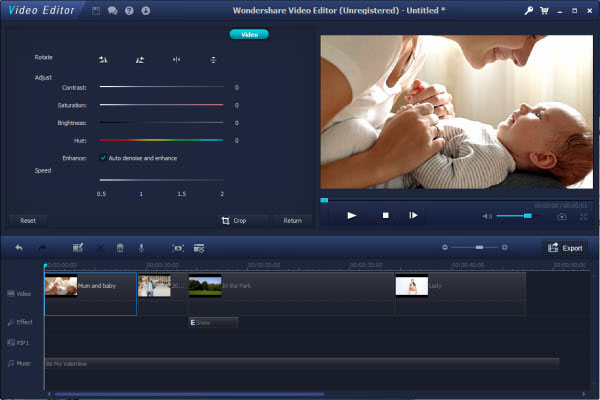The height and width of the screenshot is (400, 600).
Task: Open the shopping cart purchase icon
Action: point(544,11)
